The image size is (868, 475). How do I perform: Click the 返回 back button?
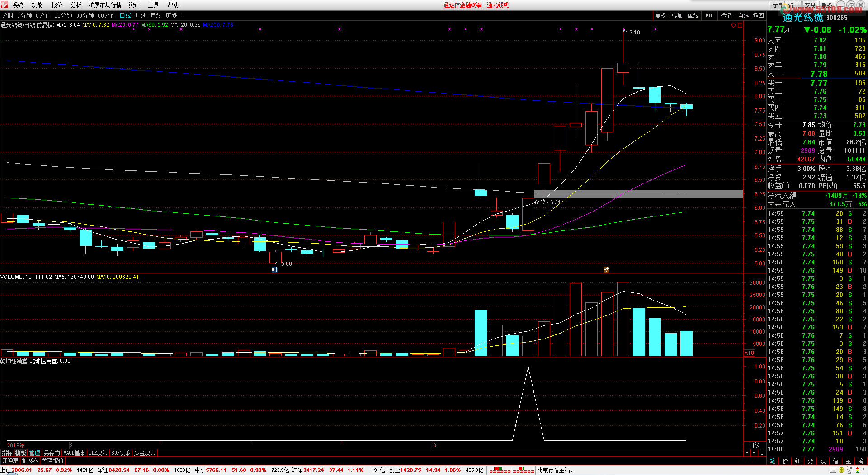(x=759, y=15)
